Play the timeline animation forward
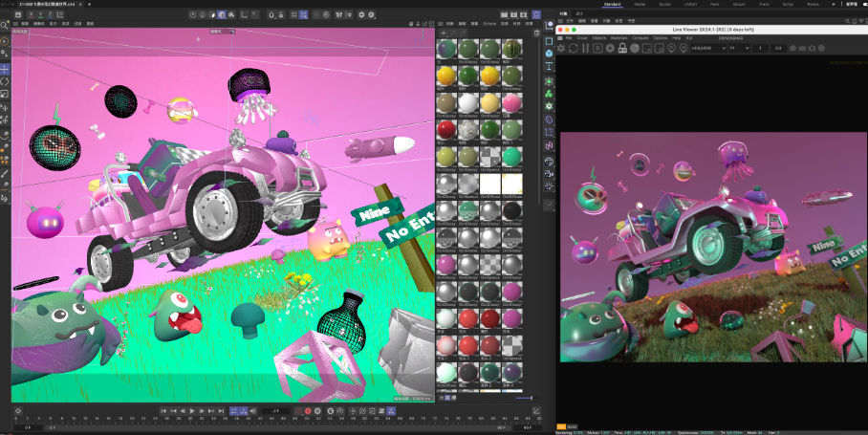This screenshot has width=868, height=435. point(192,410)
